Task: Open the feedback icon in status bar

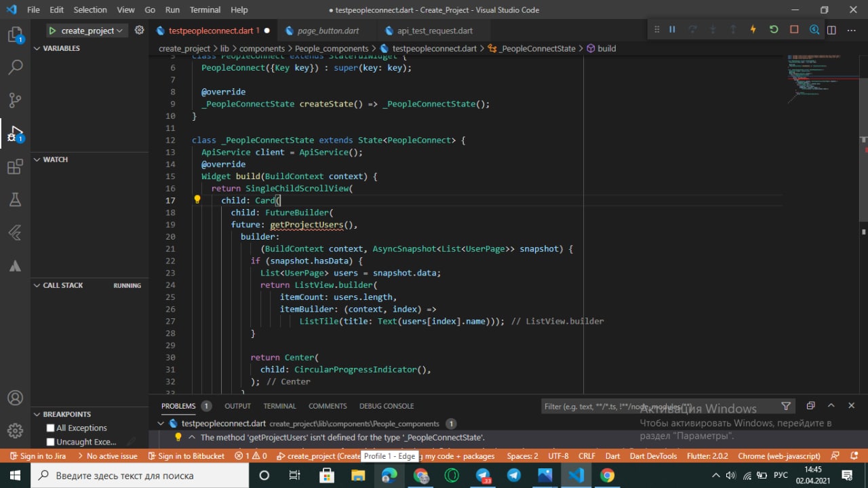Action: [x=835, y=456]
